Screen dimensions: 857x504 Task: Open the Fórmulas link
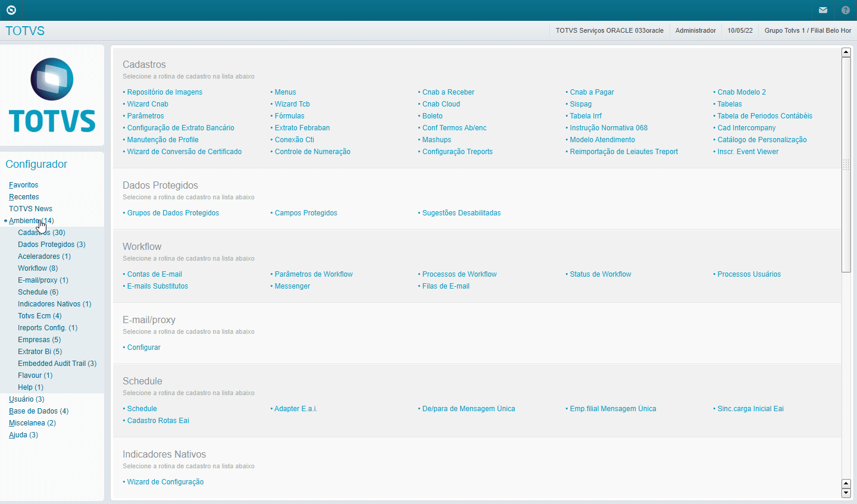(x=289, y=116)
